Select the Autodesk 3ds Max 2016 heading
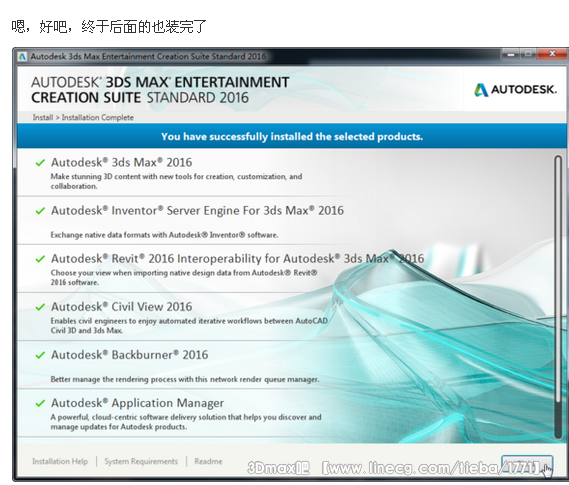Viewport: 569px width, 485px height. coord(122,163)
